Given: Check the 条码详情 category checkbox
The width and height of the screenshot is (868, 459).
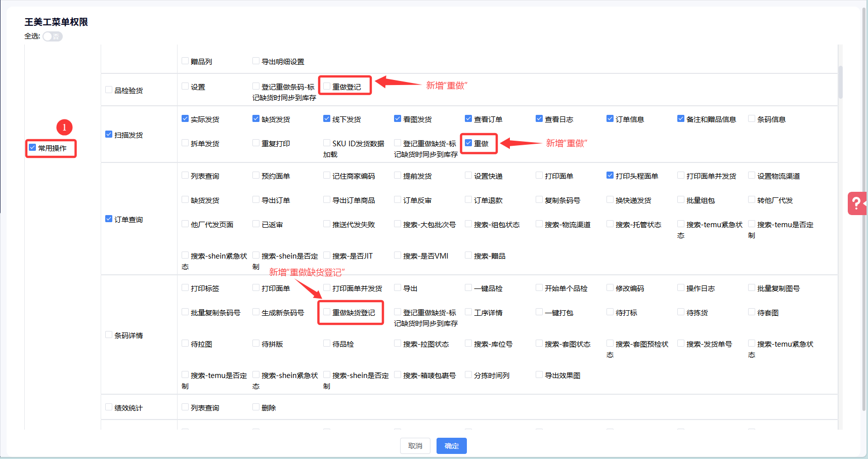Looking at the screenshot, I should [x=109, y=335].
